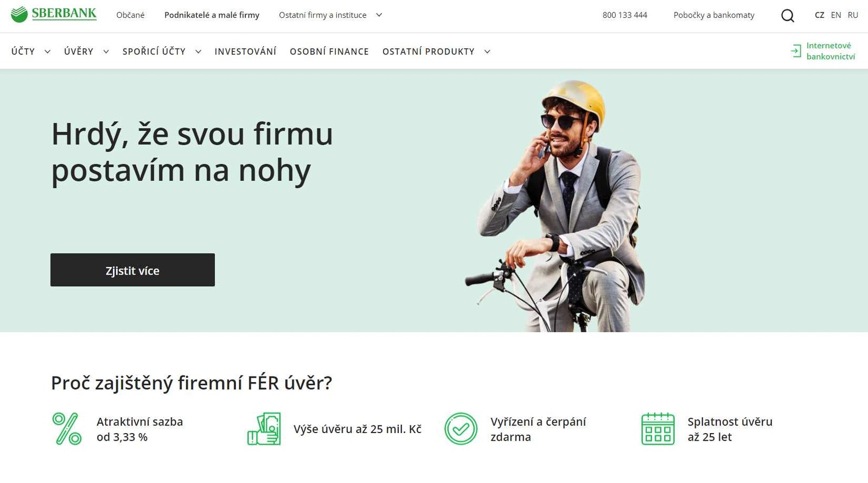Click the cash loan amount icon
868x483 pixels.
pos(264,429)
